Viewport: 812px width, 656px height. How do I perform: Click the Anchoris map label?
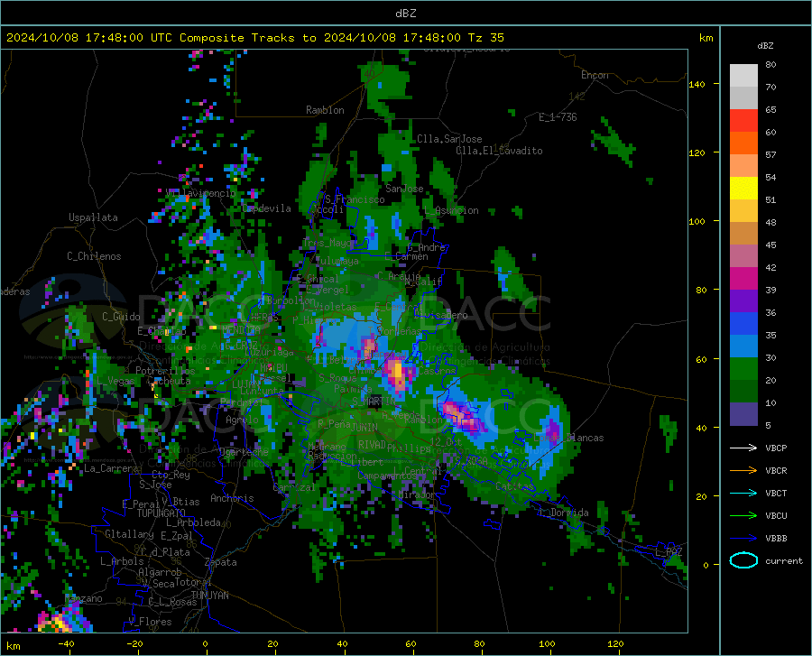tap(232, 499)
